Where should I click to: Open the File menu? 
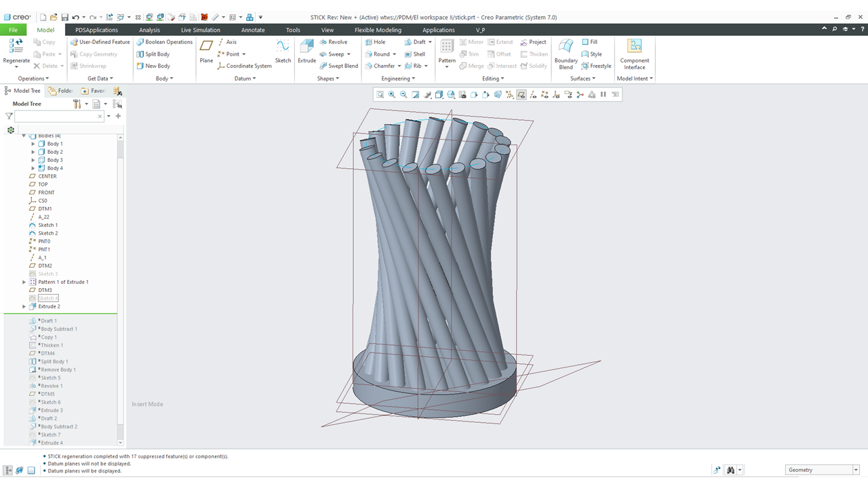pos(13,30)
